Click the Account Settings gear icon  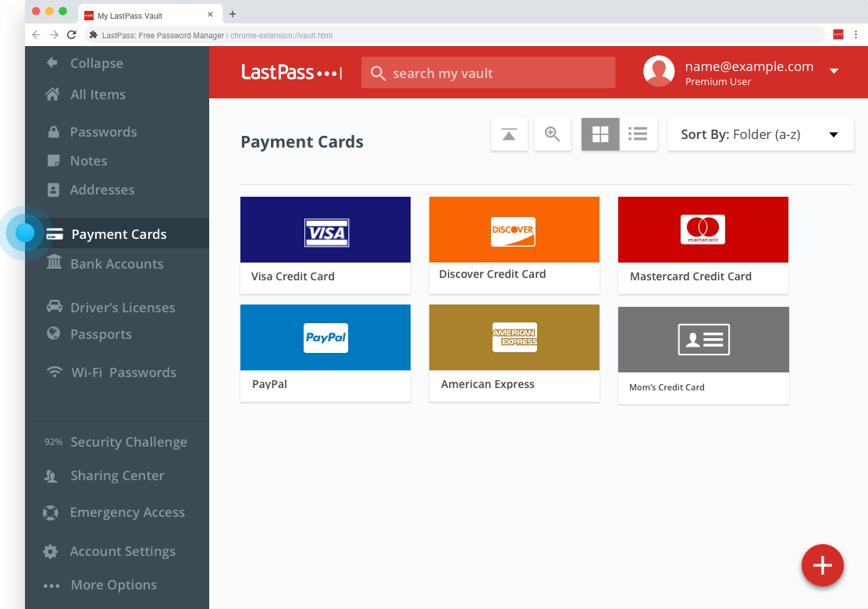(52, 551)
